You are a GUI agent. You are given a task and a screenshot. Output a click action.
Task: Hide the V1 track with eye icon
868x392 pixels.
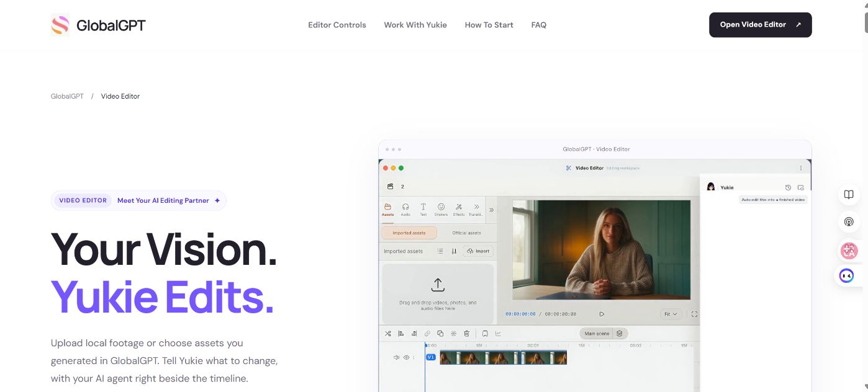tap(407, 358)
